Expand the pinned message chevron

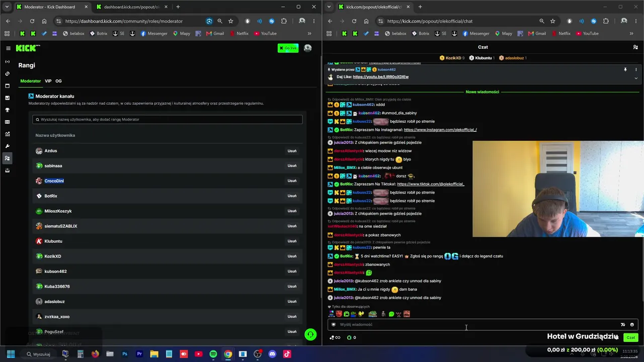pyautogui.click(x=636, y=78)
